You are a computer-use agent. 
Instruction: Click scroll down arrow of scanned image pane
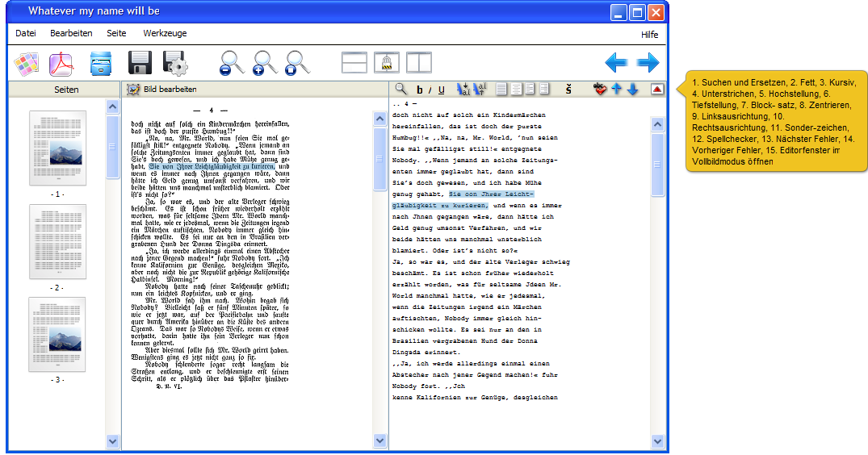379,440
